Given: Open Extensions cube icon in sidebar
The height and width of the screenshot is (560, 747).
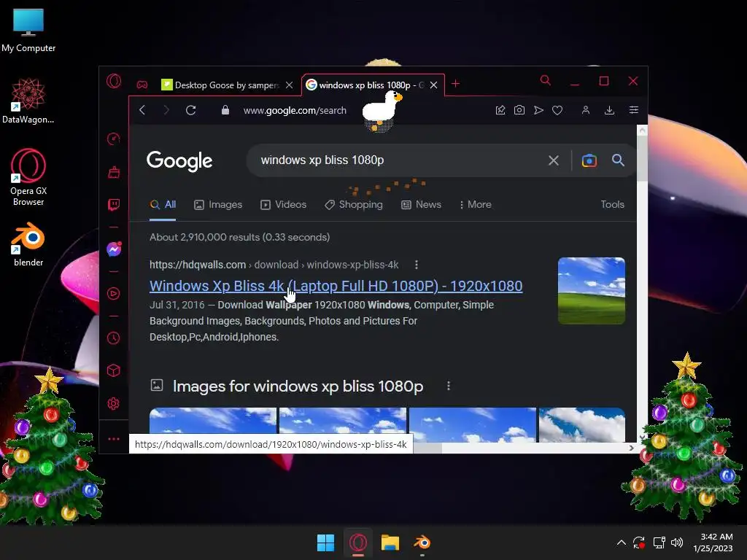Looking at the screenshot, I should coord(113,370).
